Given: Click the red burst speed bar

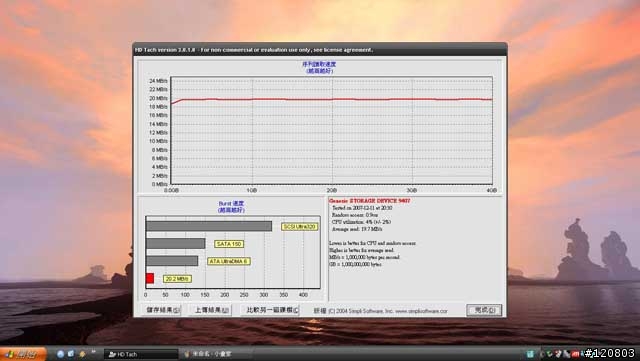Looking at the screenshot, I should pyautogui.click(x=150, y=278).
